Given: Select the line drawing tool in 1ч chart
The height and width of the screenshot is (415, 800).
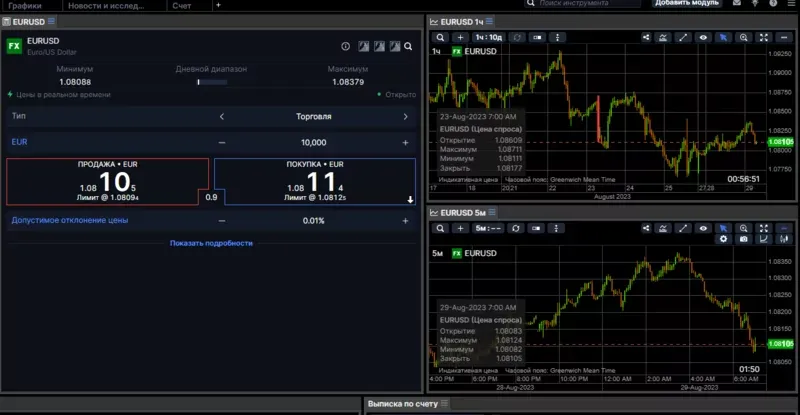Looking at the screenshot, I should pyautogui.click(x=683, y=37).
